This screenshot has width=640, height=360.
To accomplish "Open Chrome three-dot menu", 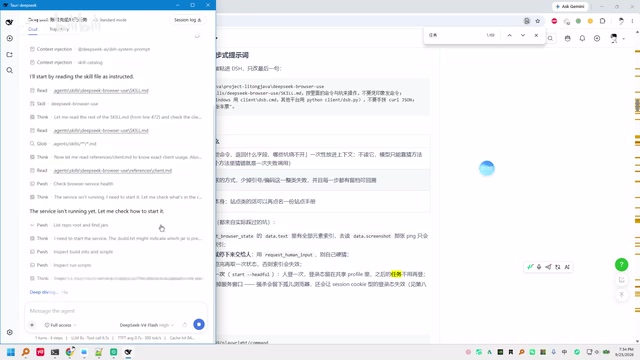I will point(632,21).
